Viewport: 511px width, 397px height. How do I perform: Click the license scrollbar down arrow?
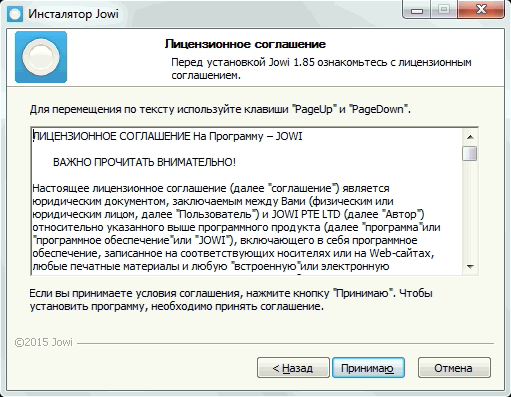tap(470, 266)
